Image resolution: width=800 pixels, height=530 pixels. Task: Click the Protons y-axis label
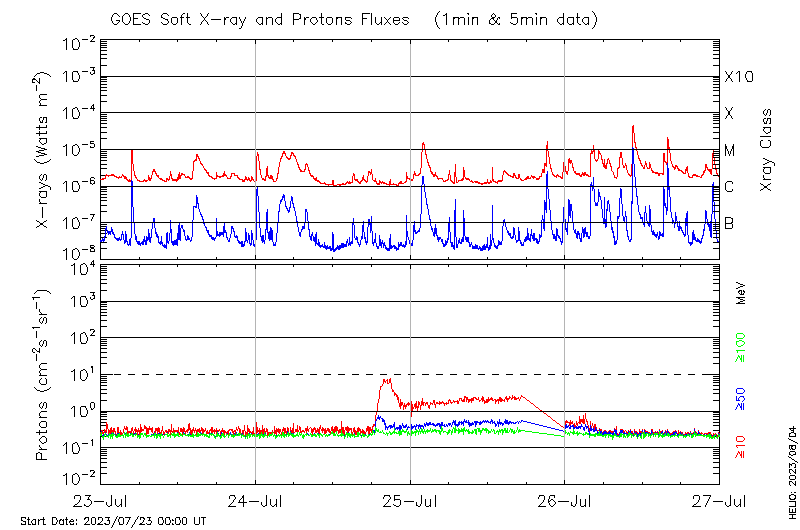(x=43, y=375)
